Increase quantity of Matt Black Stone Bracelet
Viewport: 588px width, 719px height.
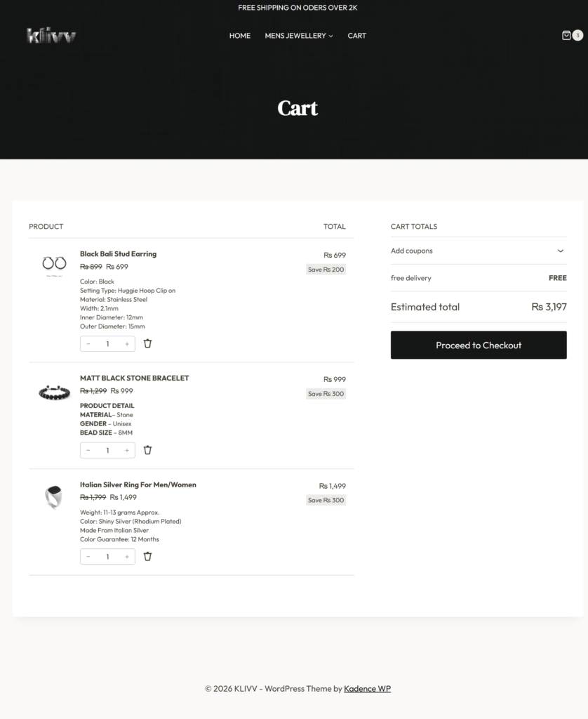[127, 450]
